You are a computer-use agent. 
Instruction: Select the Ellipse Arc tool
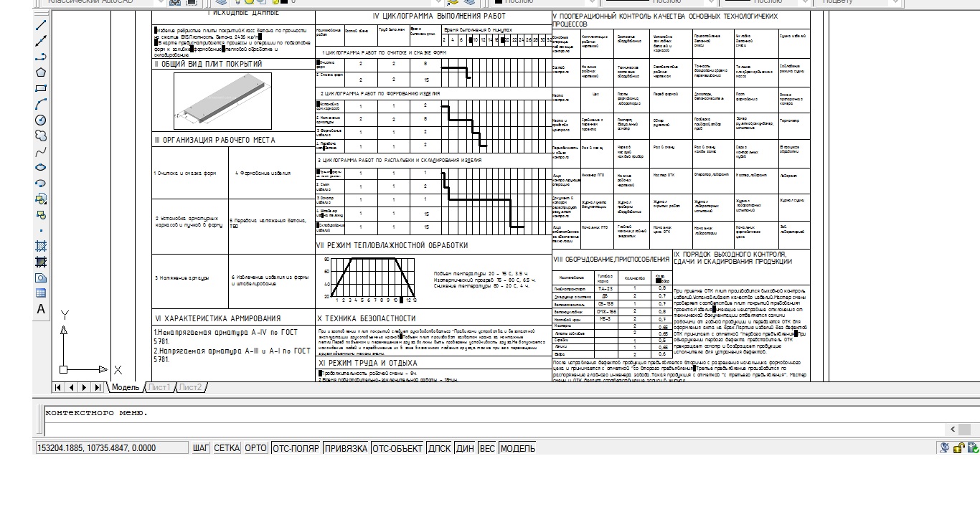point(41,183)
